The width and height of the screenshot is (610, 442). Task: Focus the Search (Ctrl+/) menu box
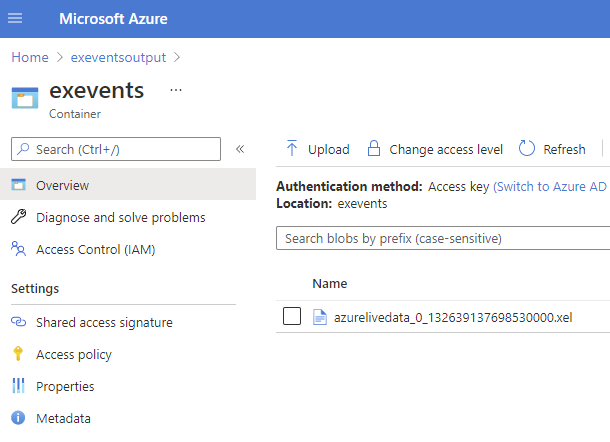click(x=116, y=149)
